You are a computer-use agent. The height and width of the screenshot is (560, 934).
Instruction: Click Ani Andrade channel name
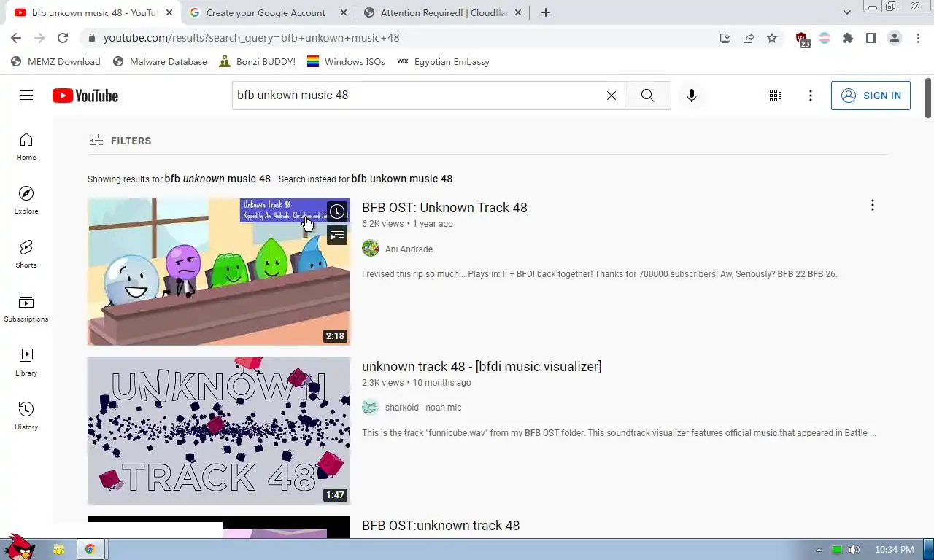[x=409, y=249]
